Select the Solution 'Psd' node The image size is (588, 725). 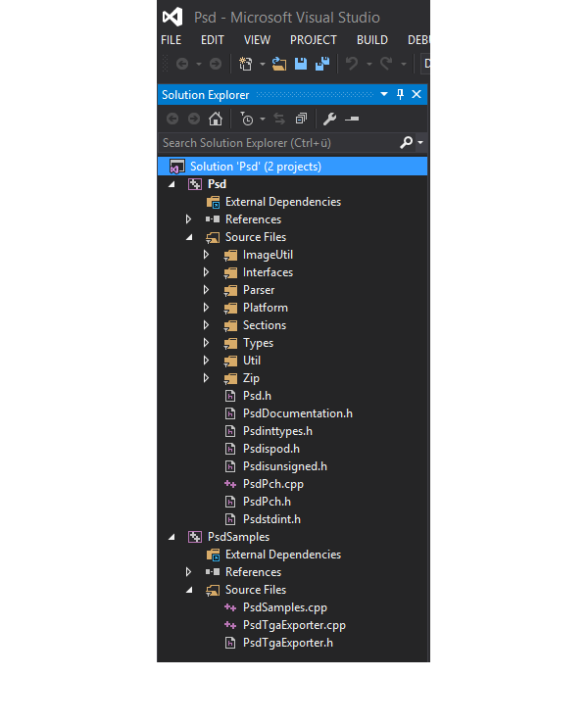292,166
